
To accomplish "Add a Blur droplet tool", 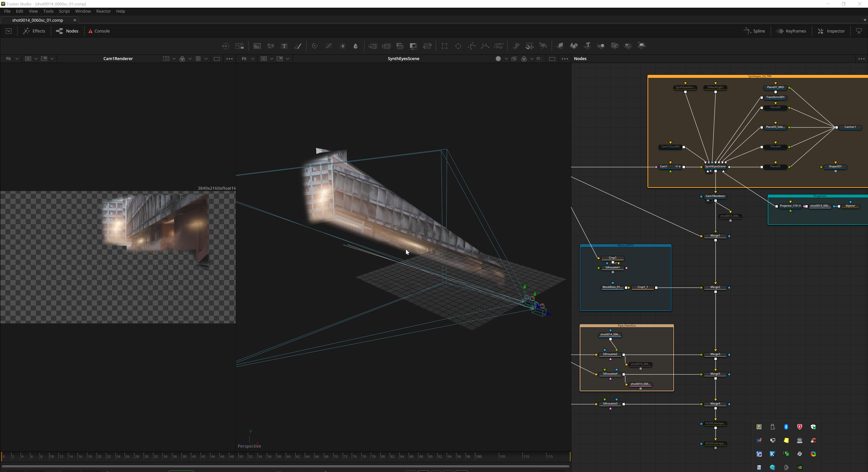I will [x=356, y=46].
